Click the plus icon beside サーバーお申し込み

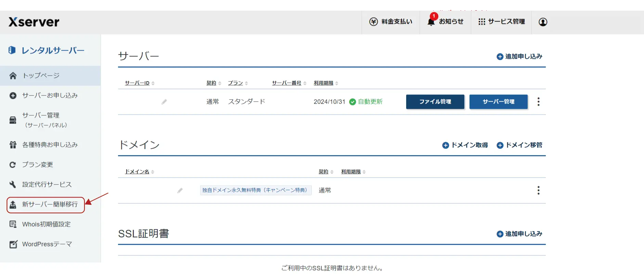[13, 96]
